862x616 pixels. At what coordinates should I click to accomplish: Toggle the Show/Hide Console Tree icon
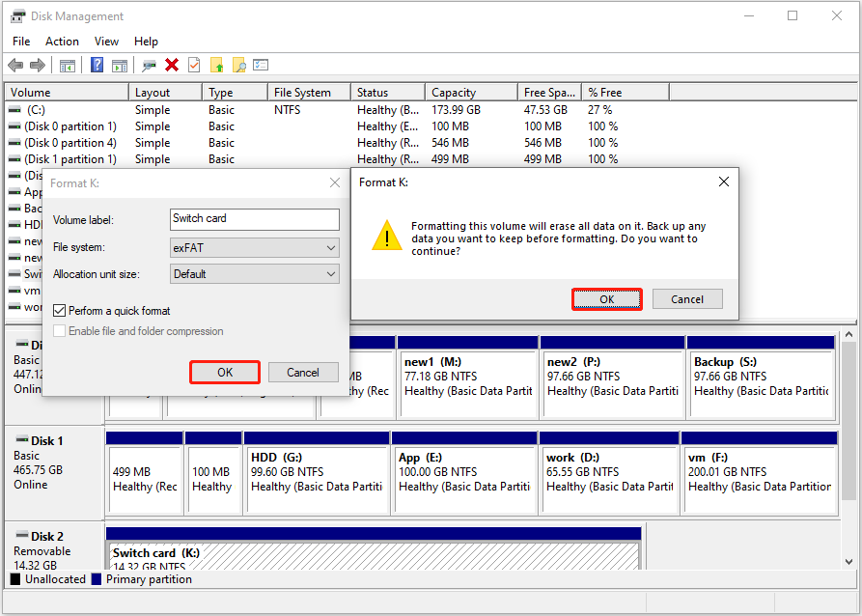(x=67, y=65)
